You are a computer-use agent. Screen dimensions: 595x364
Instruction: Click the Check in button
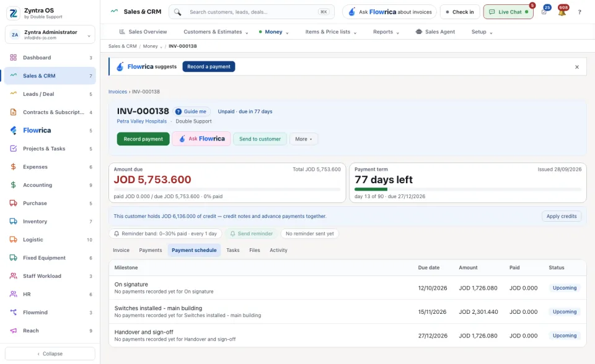tap(460, 12)
